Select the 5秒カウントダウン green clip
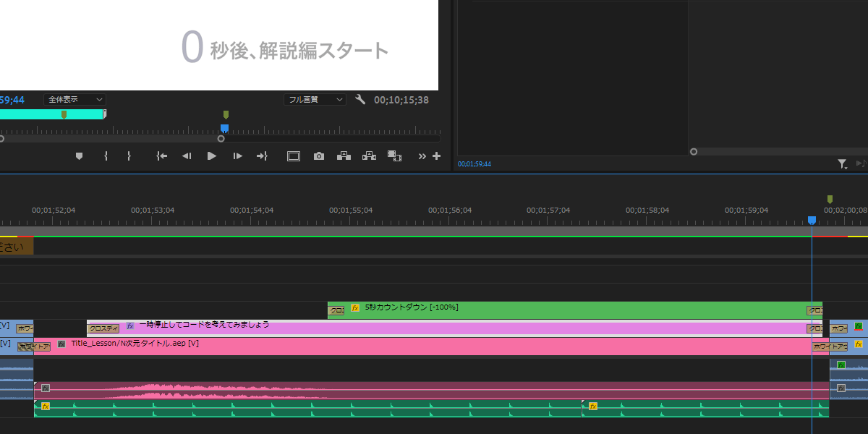Image resolution: width=868 pixels, height=434 pixels. pos(575,310)
